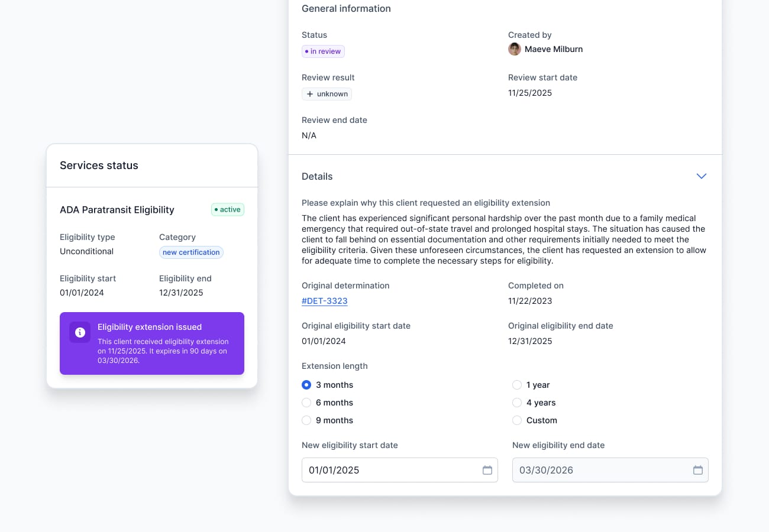Viewport: 769px width, 532px height.
Task: Click the extension explanation paragraph
Action: click(504, 239)
